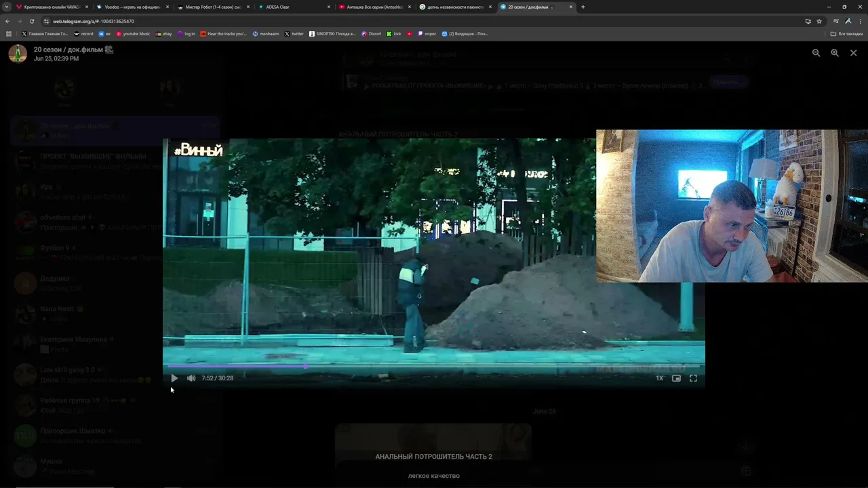Open the youtube Music bookmark
The width and height of the screenshot is (868, 488).
[133, 34]
